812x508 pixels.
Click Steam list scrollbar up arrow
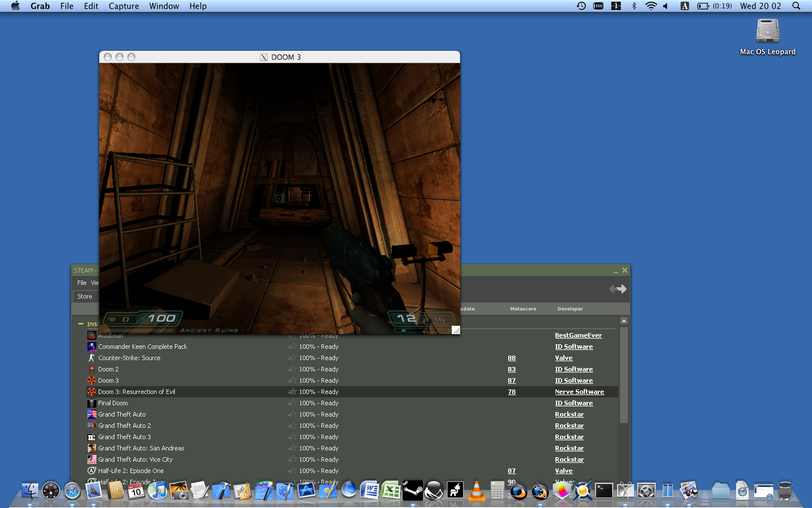pos(624,321)
